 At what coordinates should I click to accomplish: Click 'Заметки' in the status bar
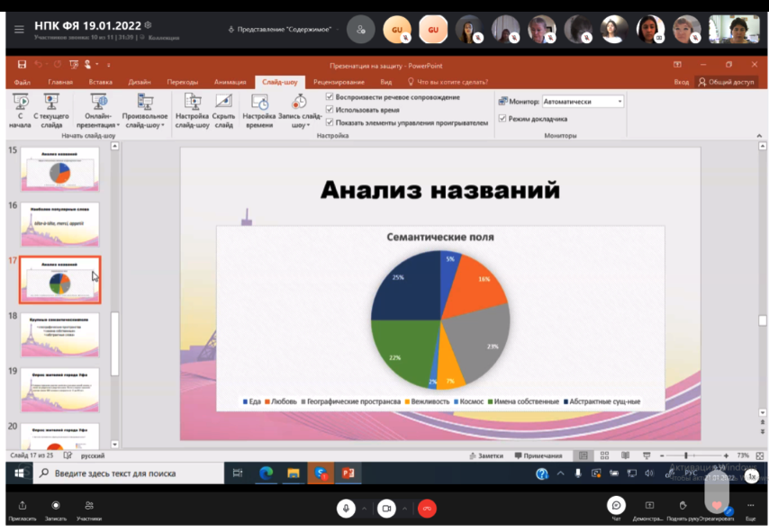[485, 455]
